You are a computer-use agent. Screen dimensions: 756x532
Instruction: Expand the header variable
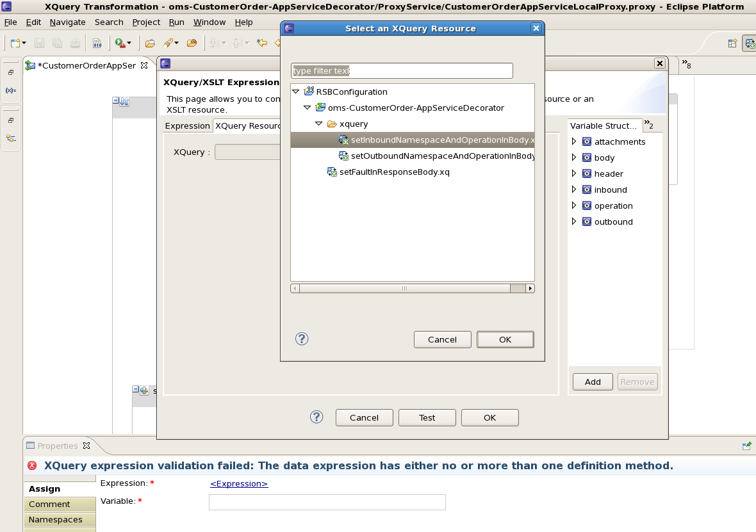pyautogui.click(x=574, y=173)
